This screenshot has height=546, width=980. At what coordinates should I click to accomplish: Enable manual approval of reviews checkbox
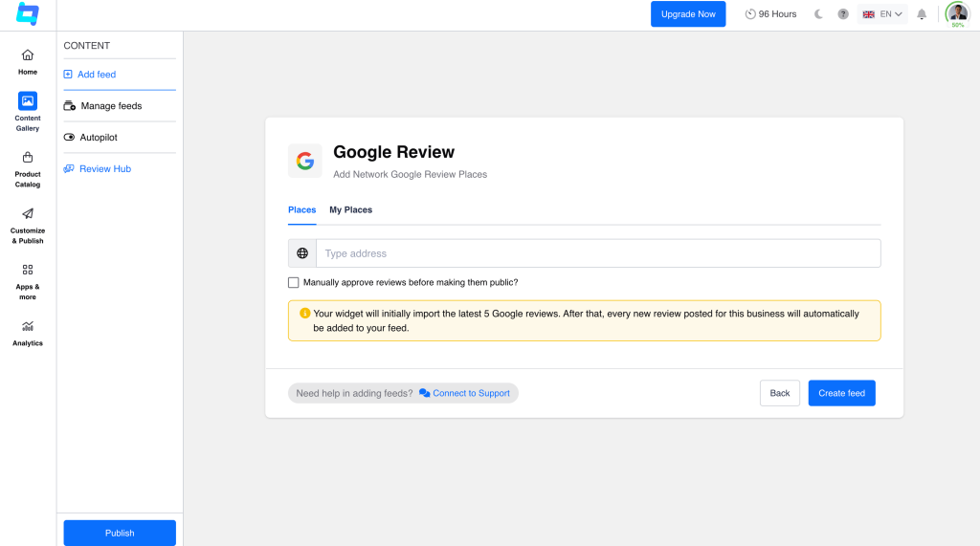click(293, 282)
